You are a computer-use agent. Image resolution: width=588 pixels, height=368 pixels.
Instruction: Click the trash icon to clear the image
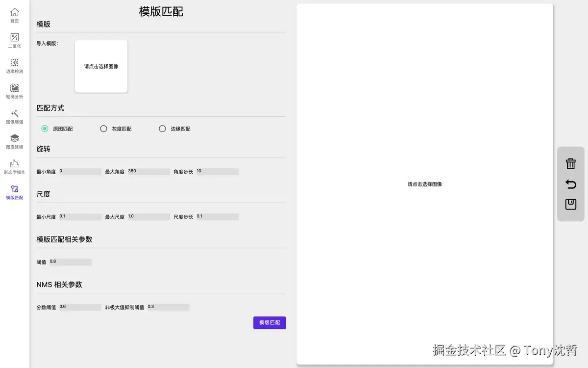tap(570, 164)
